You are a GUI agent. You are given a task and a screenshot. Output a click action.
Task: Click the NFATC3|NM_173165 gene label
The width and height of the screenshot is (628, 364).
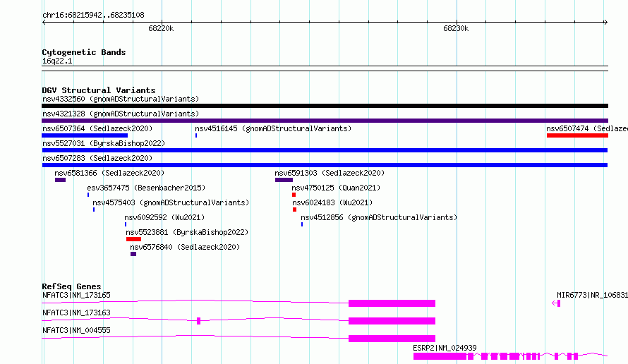pos(76,295)
